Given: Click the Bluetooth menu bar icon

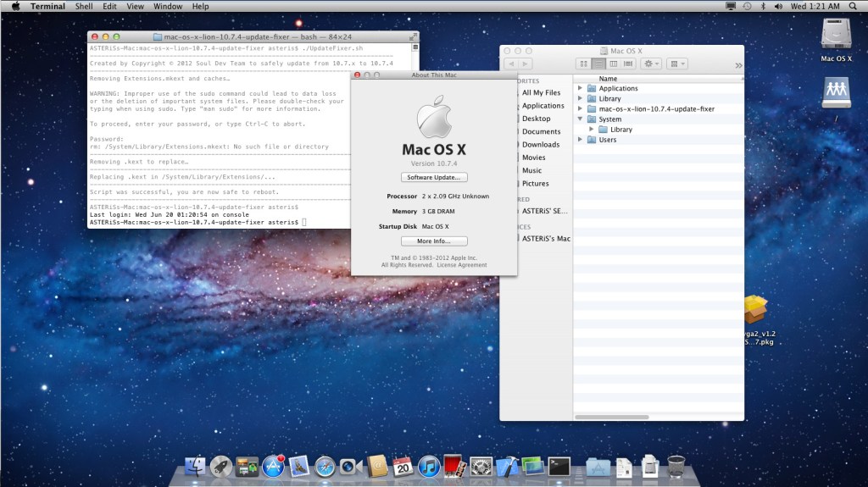Looking at the screenshot, I should [x=763, y=6].
